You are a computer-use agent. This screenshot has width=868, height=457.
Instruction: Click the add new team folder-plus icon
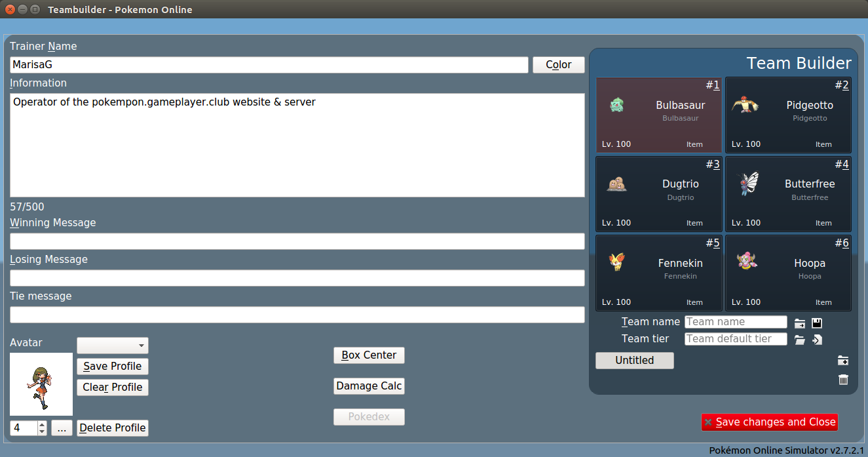click(x=843, y=361)
